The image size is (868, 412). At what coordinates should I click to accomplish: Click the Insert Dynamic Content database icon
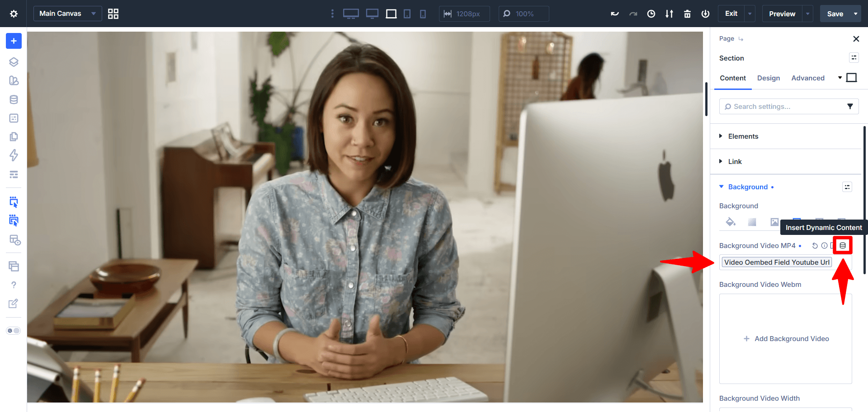[x=843, y=246]
